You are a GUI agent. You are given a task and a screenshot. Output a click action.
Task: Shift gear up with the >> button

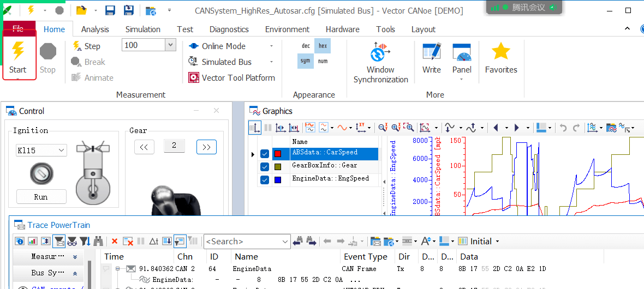point(207,147)
